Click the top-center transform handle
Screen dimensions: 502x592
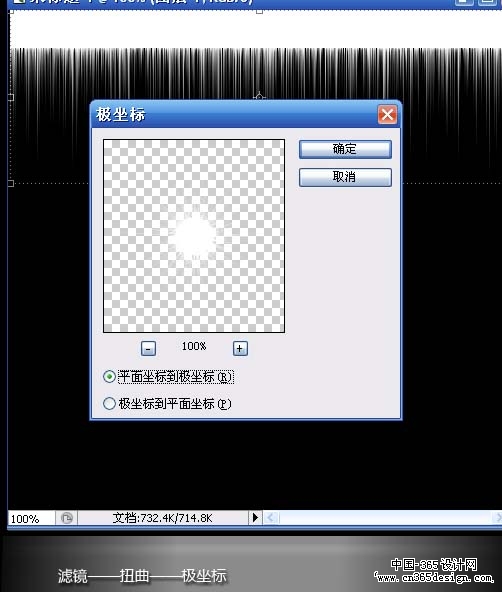point(259,11)
